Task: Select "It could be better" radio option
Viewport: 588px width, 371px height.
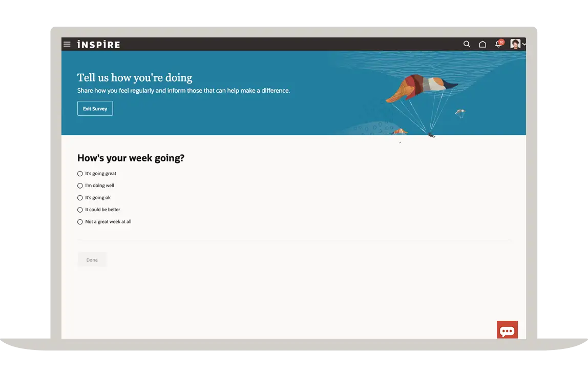Action: [x=80, y=210]
